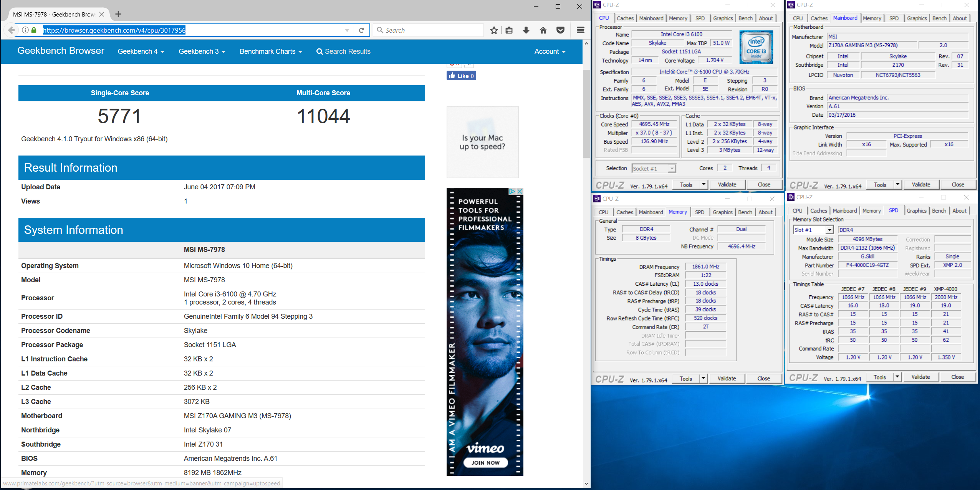The width and height of the screenshot is (980, 490).
Task: Go to the browser home page icon
Action: [543, 30]
